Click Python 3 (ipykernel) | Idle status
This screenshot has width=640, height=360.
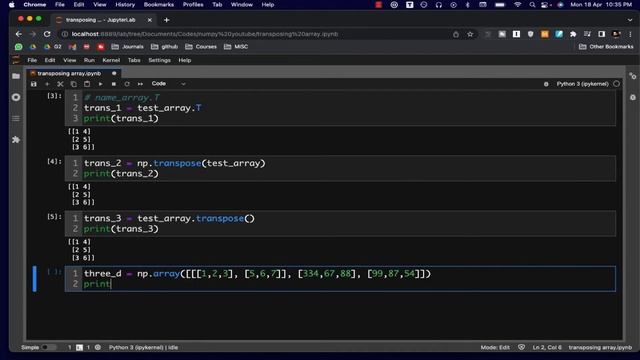pos(143,347)
